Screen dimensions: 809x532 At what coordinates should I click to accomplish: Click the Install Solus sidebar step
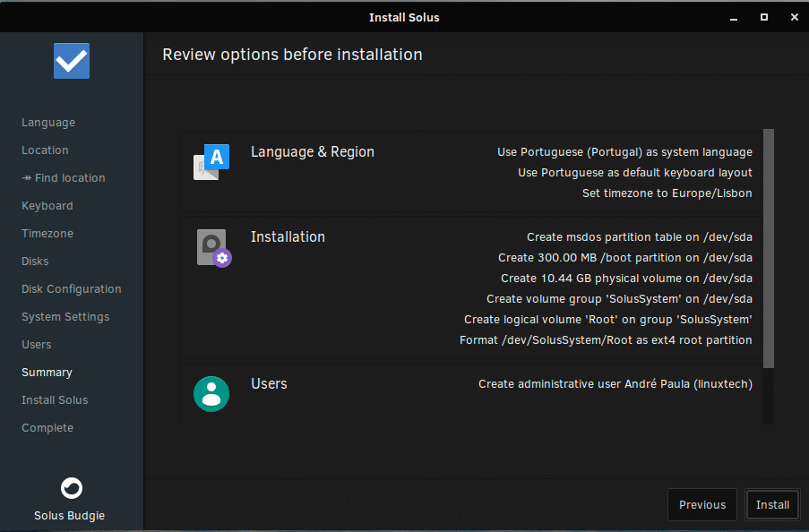tap(55, 400)
